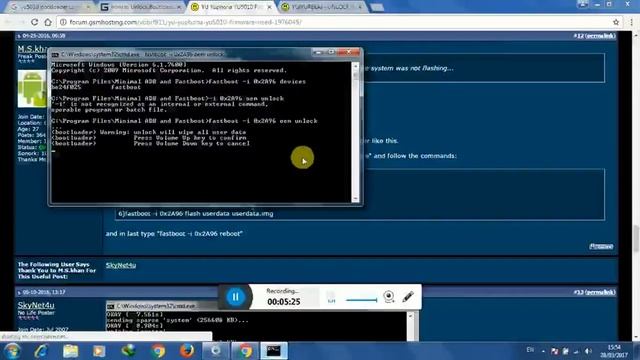Click text 'fastboot -i 0x2A96 reboot'
The height and width of the screenshot is (360, 640).
199,233
